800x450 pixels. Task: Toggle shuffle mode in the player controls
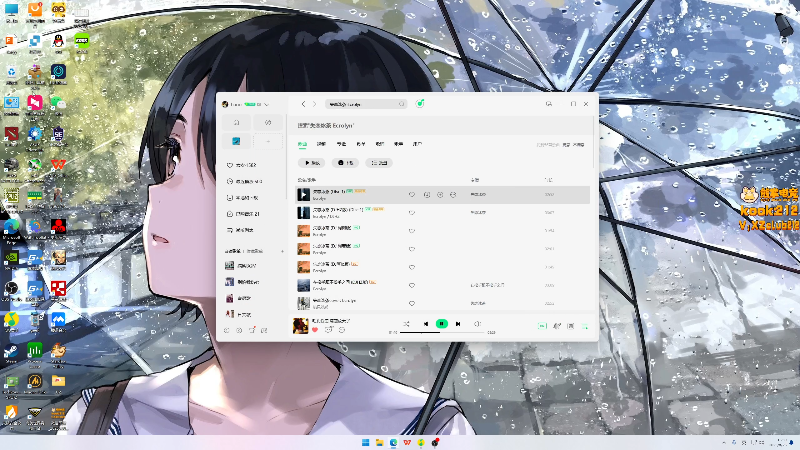click(x=406, y=324)
